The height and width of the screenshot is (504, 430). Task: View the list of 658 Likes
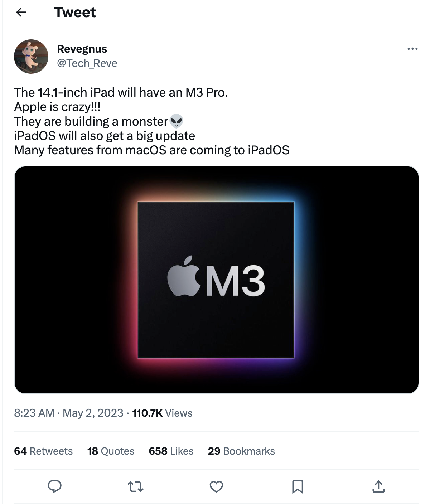coord(171,451)
